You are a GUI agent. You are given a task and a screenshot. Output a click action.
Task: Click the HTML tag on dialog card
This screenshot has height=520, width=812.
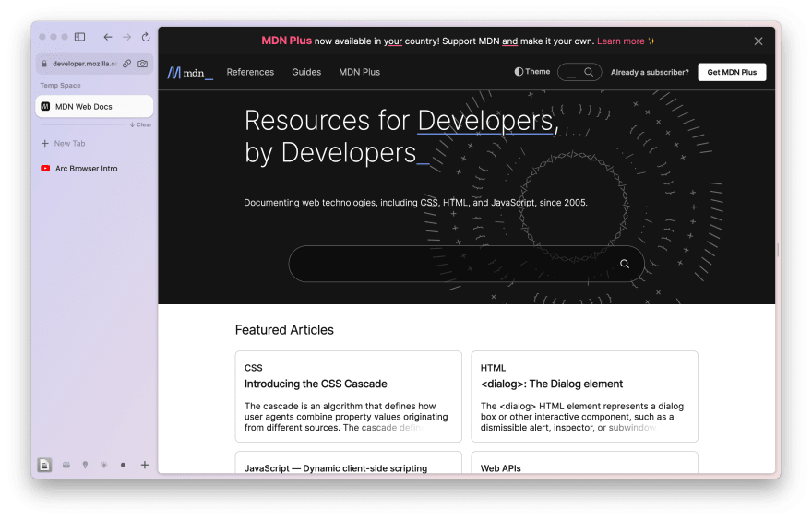click(493, 368)
